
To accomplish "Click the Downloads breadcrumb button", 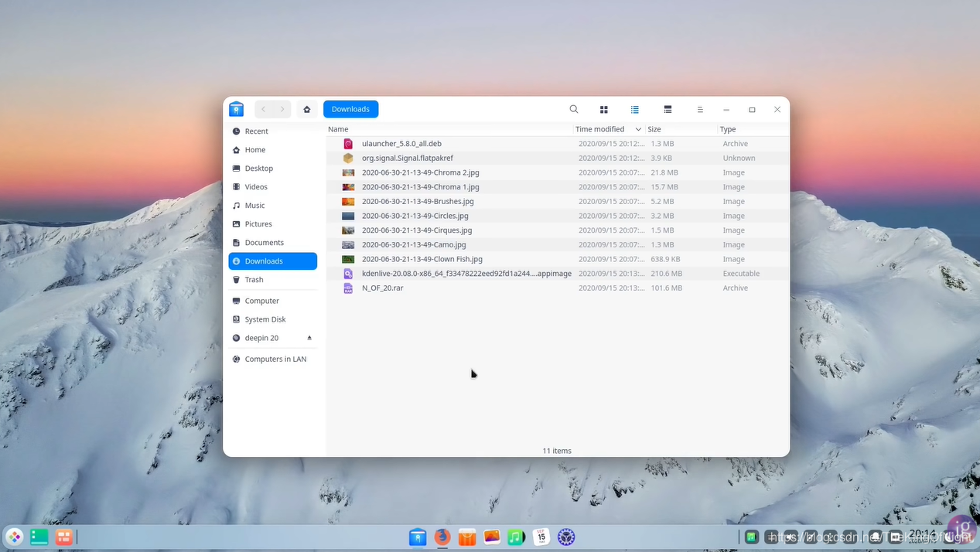I will click(350, 109).
